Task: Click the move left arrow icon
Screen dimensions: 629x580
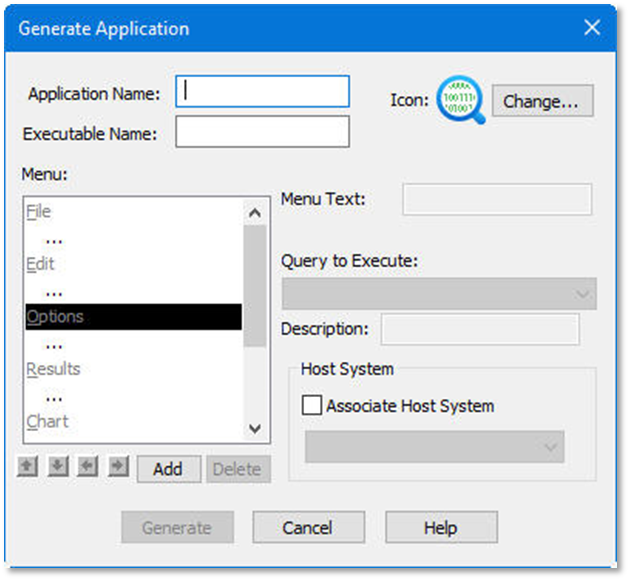Action: pyautogui.click(x=88, y=467)
